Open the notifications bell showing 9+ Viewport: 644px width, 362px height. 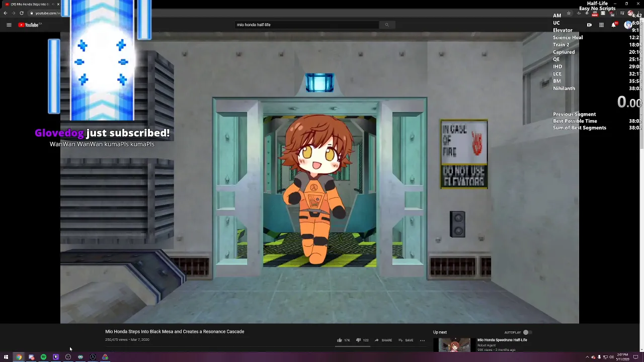(x=614, y=25)
